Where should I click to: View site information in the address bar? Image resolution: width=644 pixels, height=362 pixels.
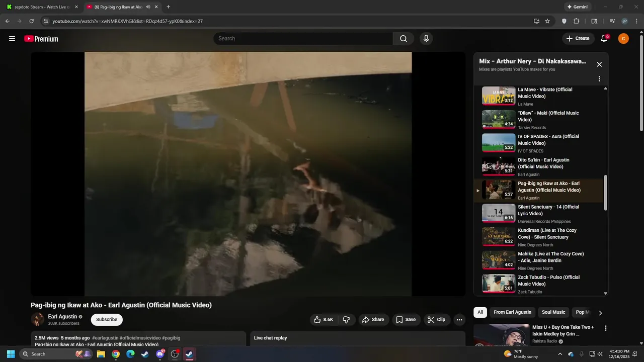pyautogui.click(x=46, y=21)
